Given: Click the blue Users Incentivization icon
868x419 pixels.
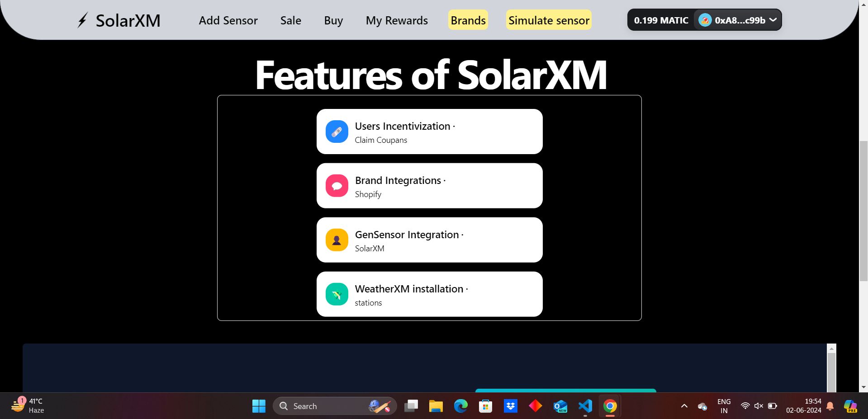Looking at the screenshot, I should pos(337,132).
